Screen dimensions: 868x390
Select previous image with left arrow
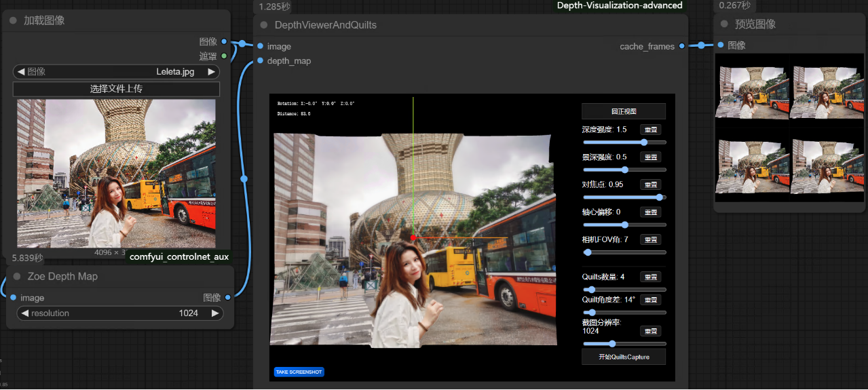tap(21, 72)
